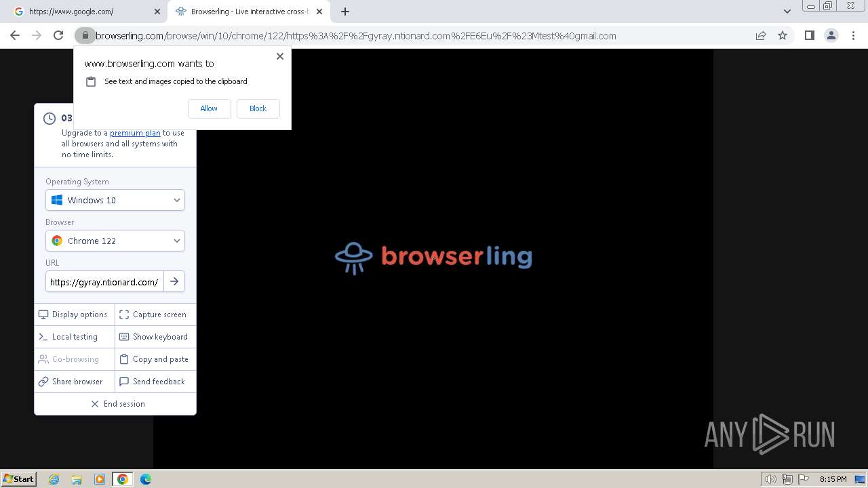Open Internet Explorer from taskbar
Viewport: 868px width, 488px height.
point(54,479)
